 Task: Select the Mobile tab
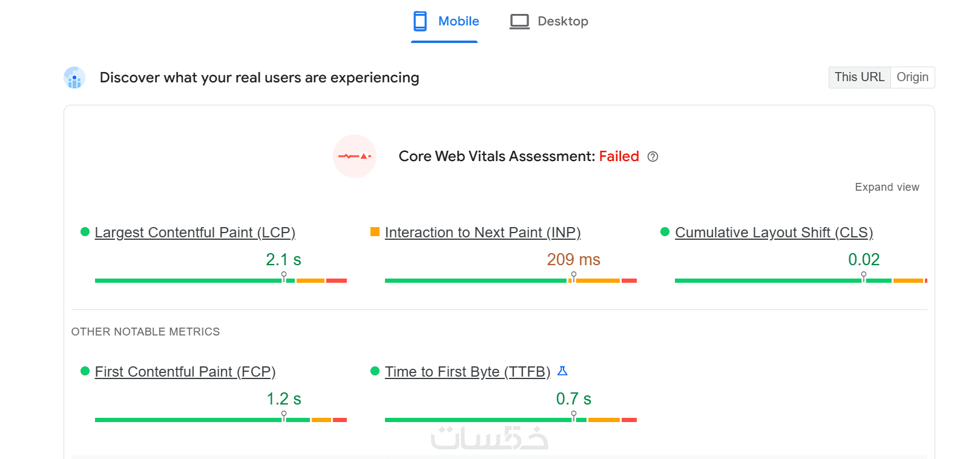(x=458, y=21)
